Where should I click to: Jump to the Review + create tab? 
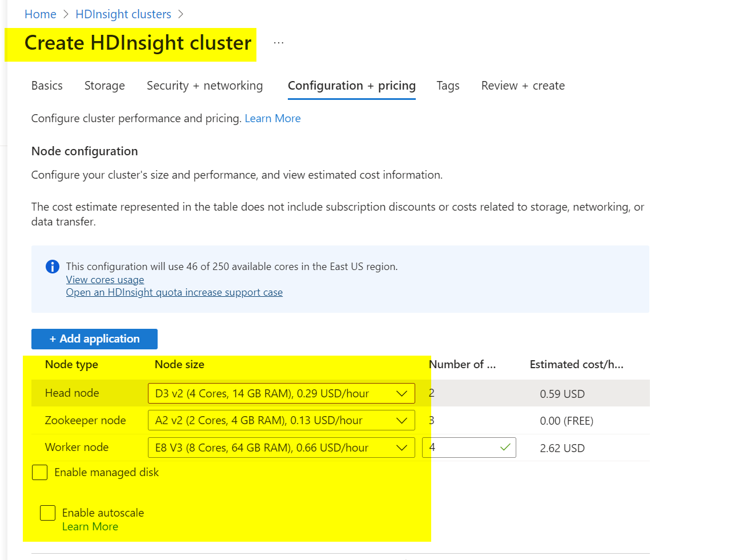click(x=523, y=86)
